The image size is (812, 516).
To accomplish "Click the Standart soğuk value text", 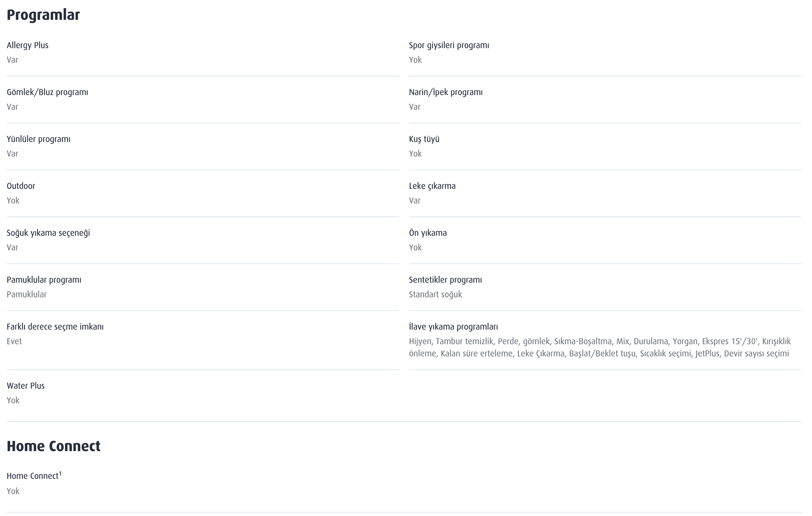I will (x=435, y=295).
